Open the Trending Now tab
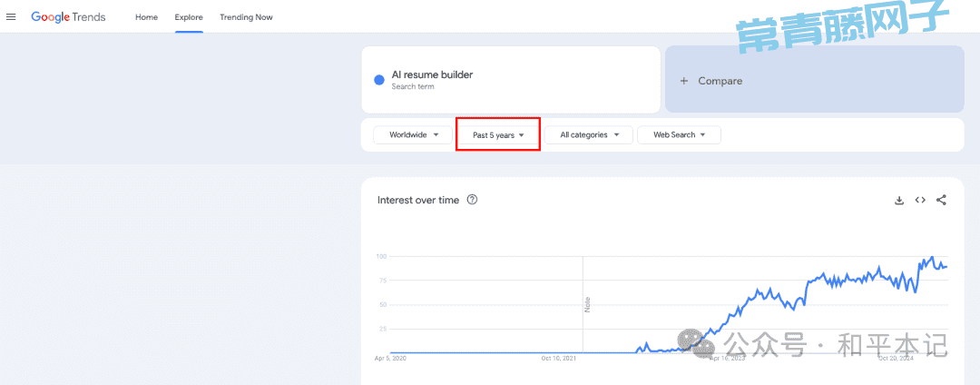The height and width of the screenshot is (385, 980). (x=246, y=17)
